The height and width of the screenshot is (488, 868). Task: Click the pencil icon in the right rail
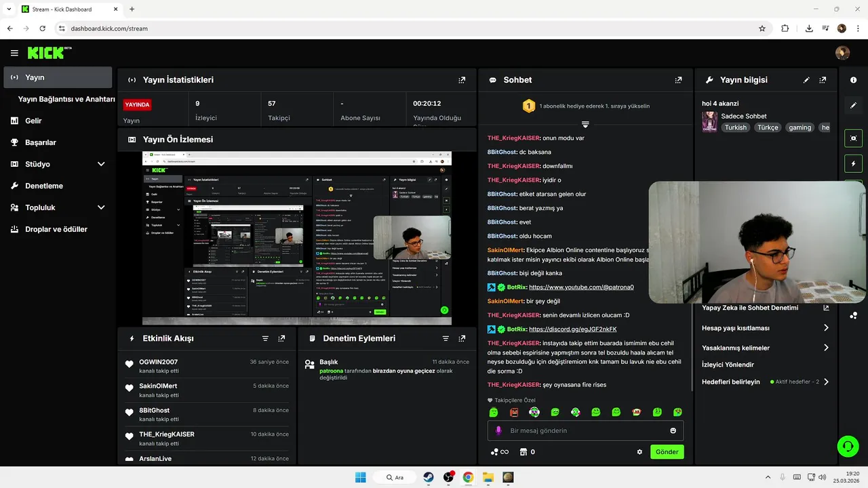tap(853, 106)
